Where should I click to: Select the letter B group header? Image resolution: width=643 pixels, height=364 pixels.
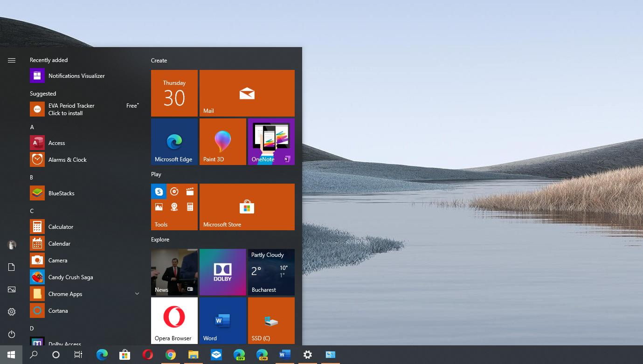[32, 178]
